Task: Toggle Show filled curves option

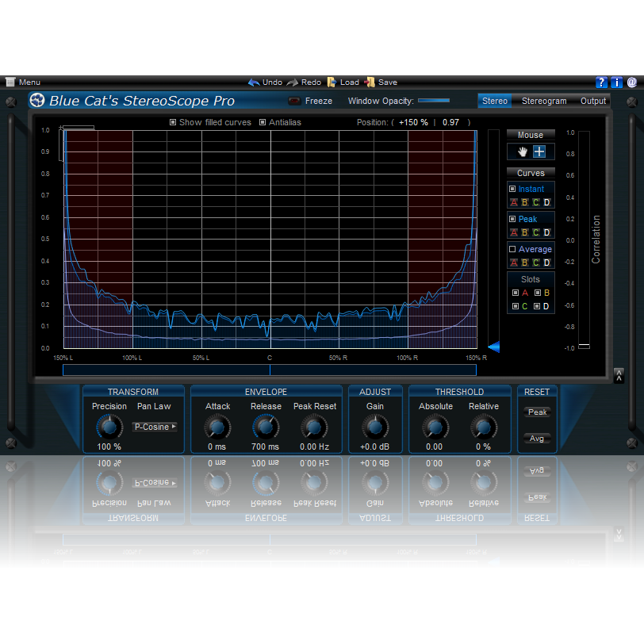Action: click(172, 122)
